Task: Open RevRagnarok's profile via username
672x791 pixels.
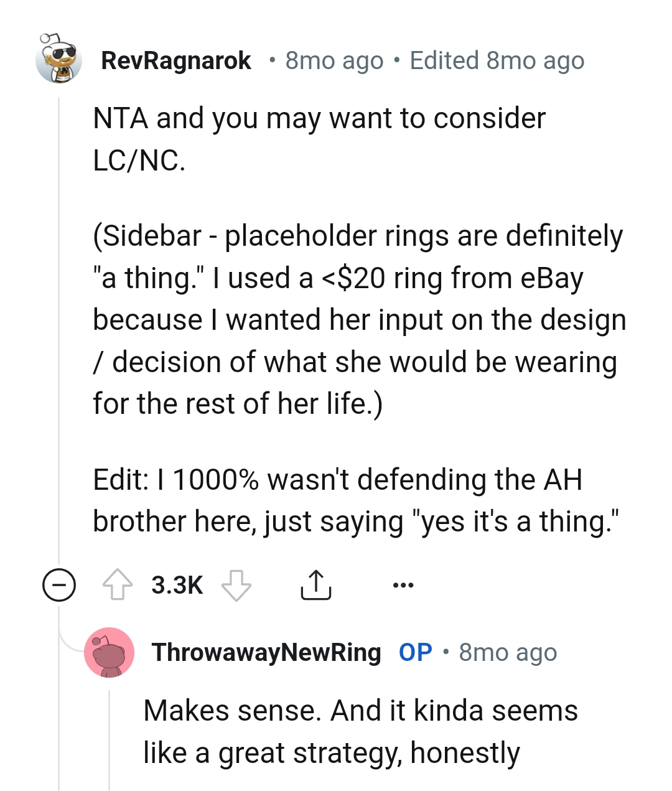Action: point(177,60)
